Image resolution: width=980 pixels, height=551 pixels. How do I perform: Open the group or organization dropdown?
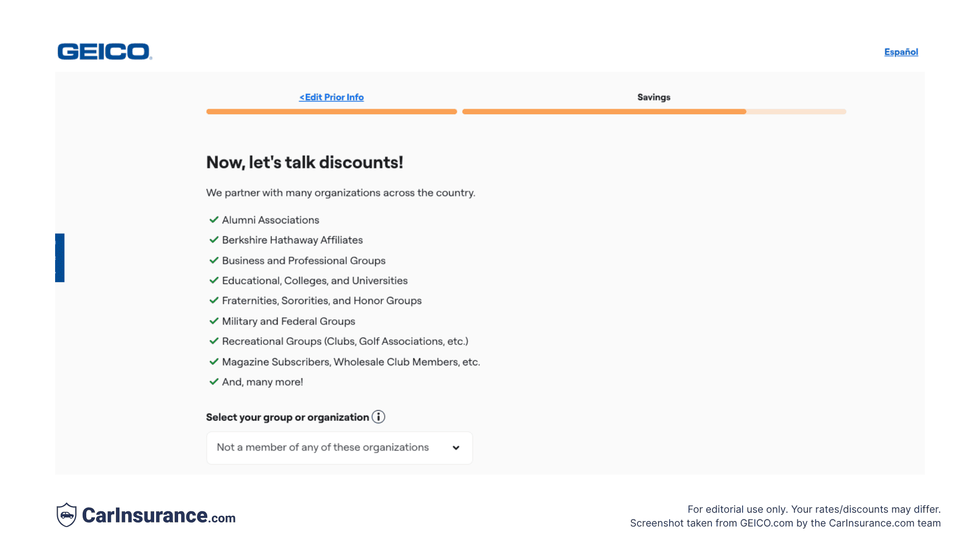[339, 447]
